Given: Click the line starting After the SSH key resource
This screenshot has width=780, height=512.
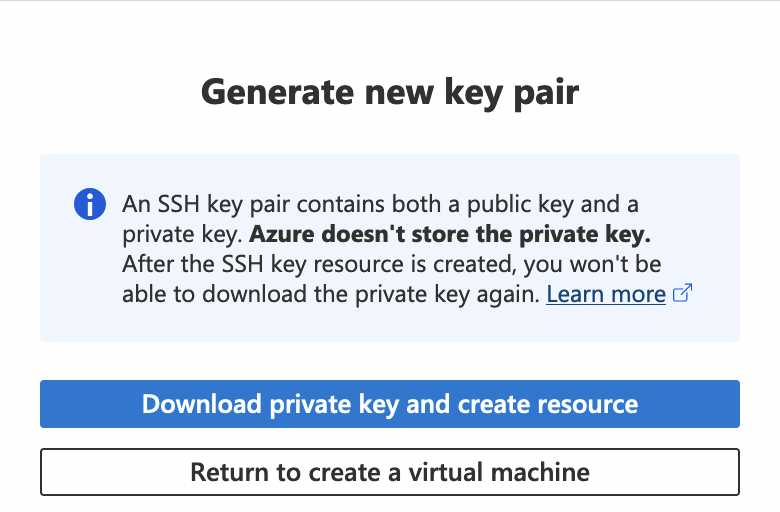Looking at the screenshot, I should pyautogui.click(x=392, y=264).
